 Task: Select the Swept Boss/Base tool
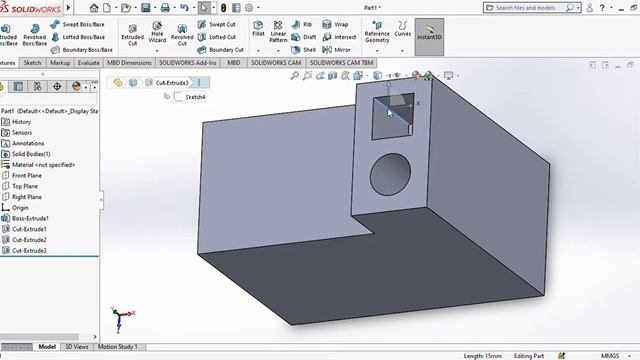tap(78, 24)
